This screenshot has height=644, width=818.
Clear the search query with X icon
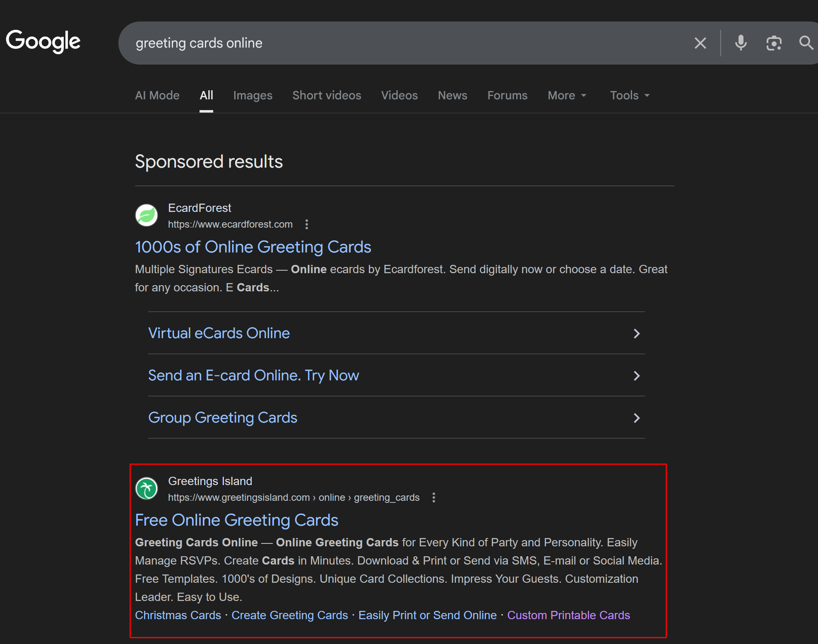(x=700, y=43)
